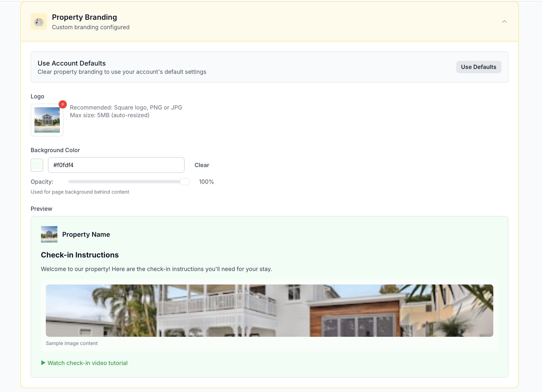Click the #f0fdf4 hex color input
The height and width of the screenshot is (392, 542).
pyautogui.click(x=116, y=165)
